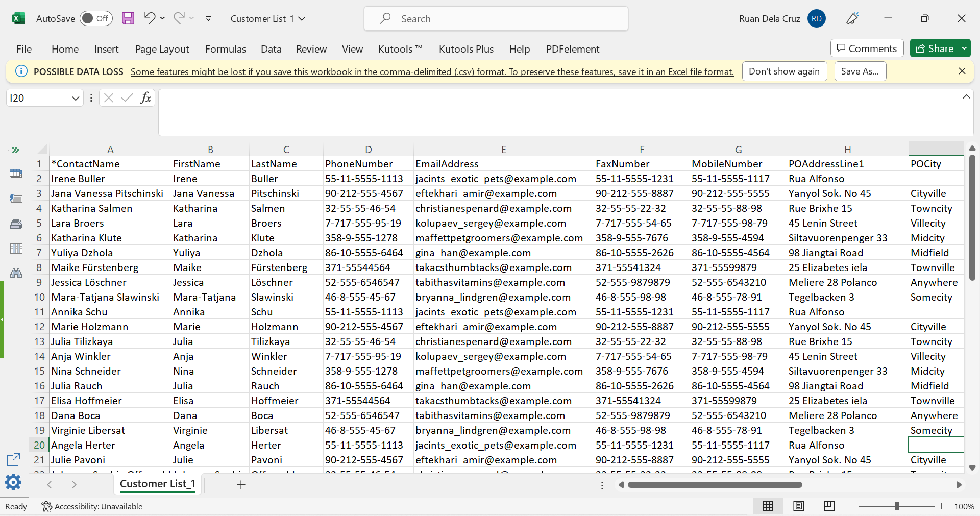Click the data loss info icon
This screenshot has width=980, height=516.
(x=21, y=71)
